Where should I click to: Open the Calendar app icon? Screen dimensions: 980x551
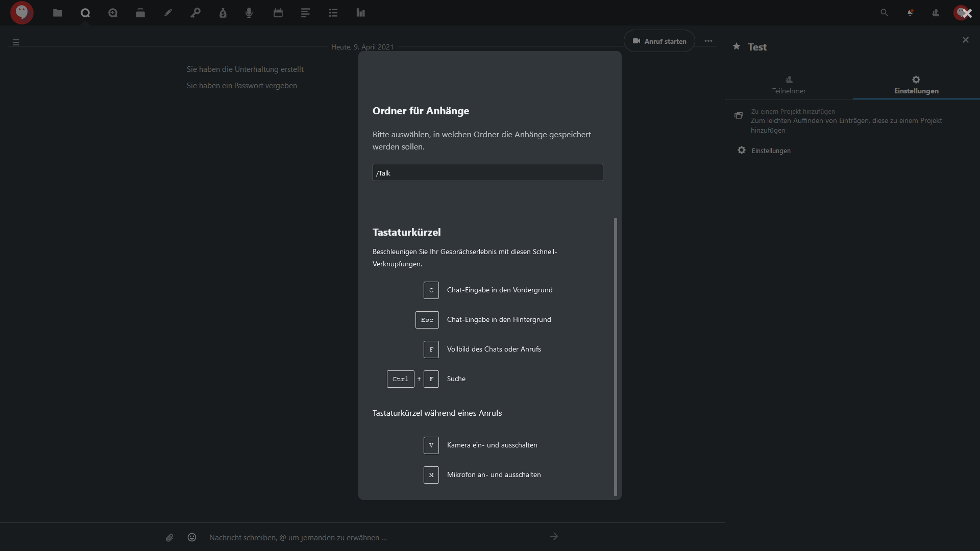(x=278, y=13)
